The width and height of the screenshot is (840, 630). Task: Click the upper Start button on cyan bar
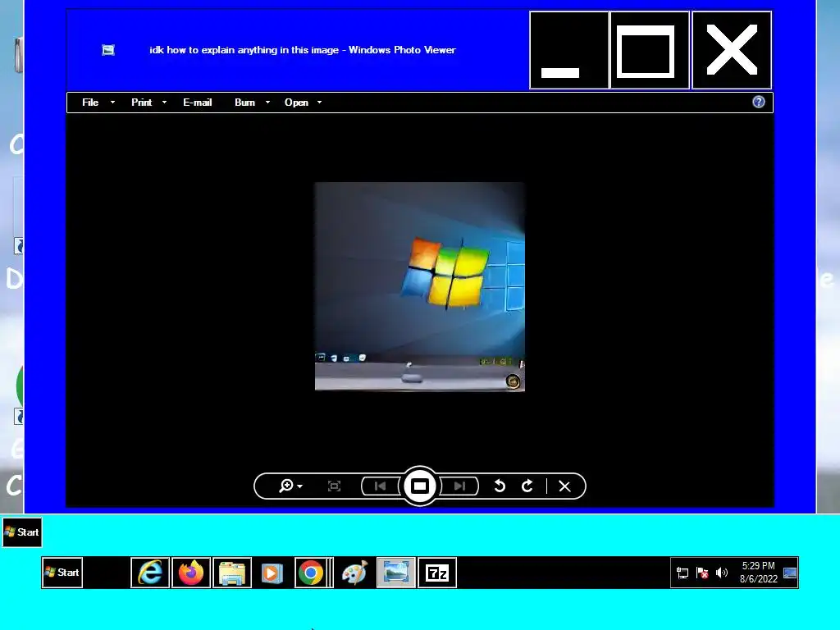click(x=22, y=532)
